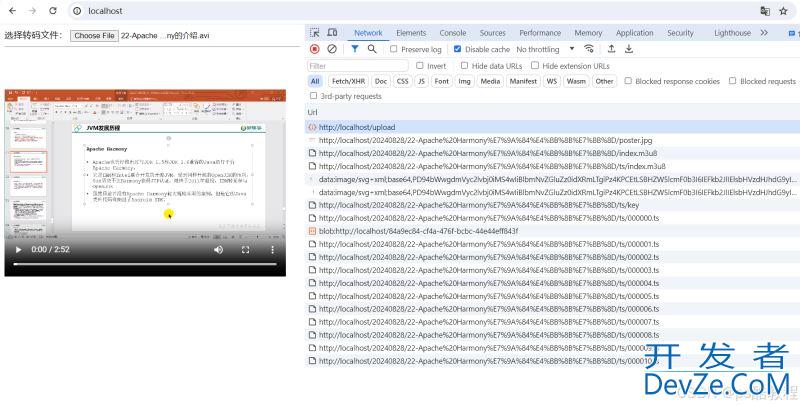Toggle the network filter funnel icon
Image resolution: width=800 pixels, height=406 pixels.
tap(354, 49)
